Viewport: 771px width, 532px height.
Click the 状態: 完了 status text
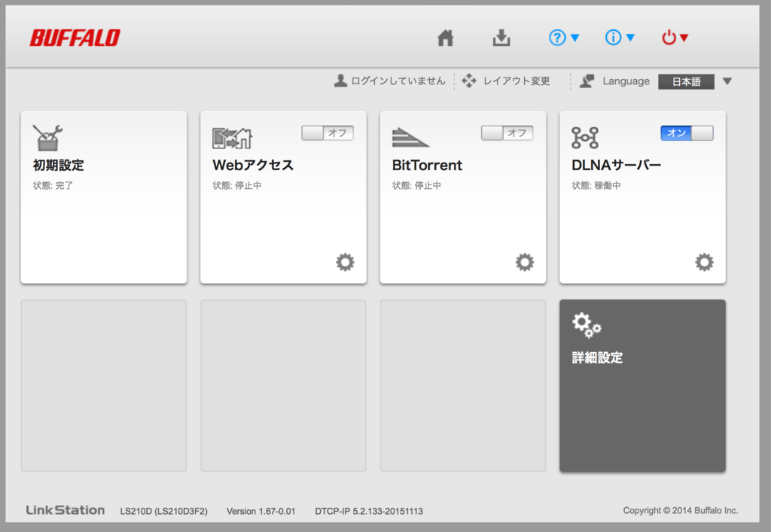[x=53, y=186]
